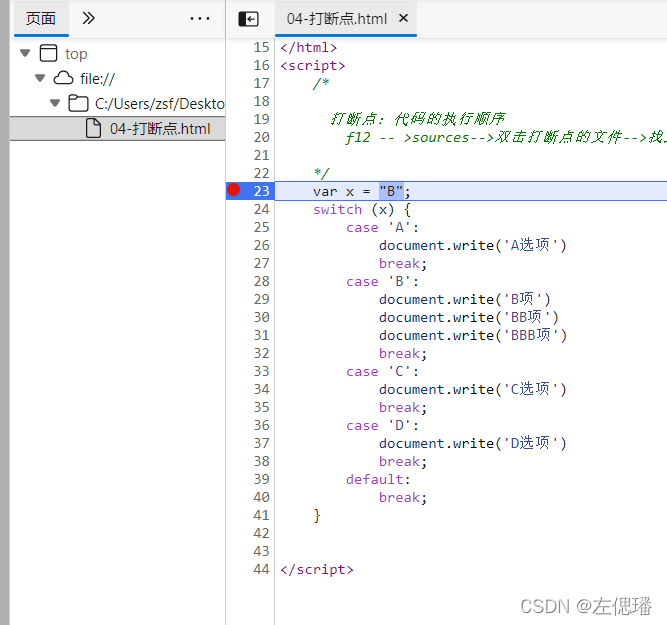Click break; on line 27
Image resolution: width=667 pixels, height=625 pixels.
402,264
